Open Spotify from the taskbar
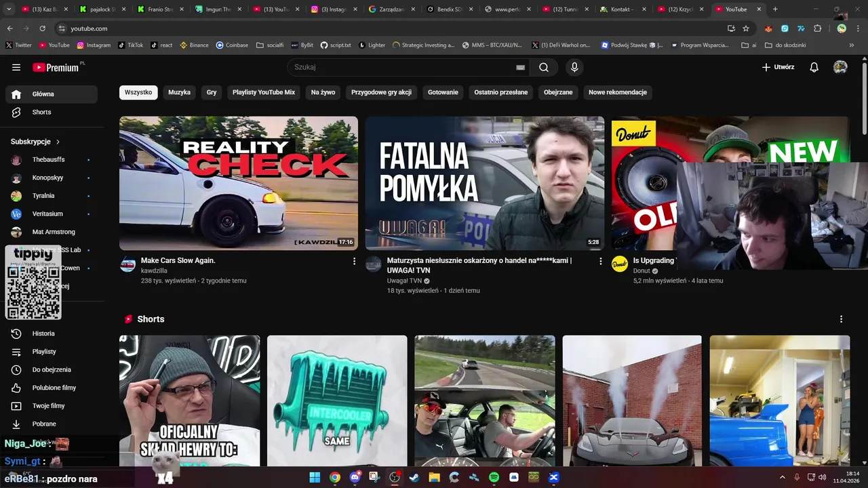The width and height of the screenshot is (868, 488). 494,477
